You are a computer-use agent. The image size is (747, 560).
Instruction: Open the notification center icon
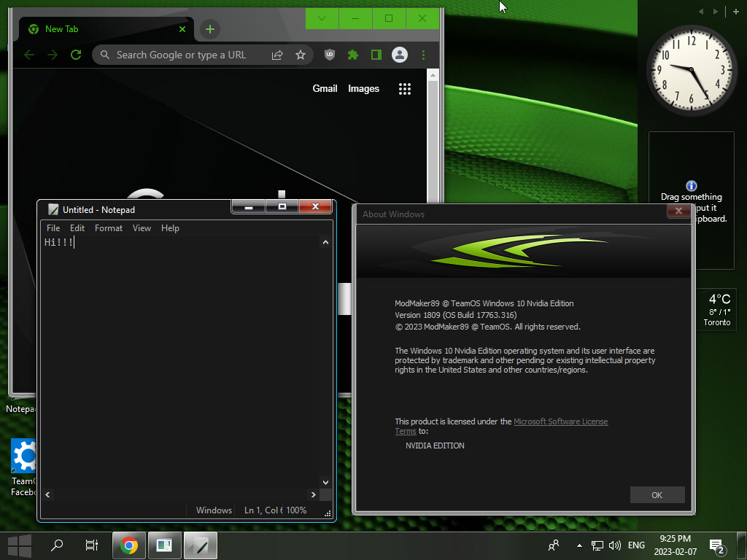(x=717, y=547)
